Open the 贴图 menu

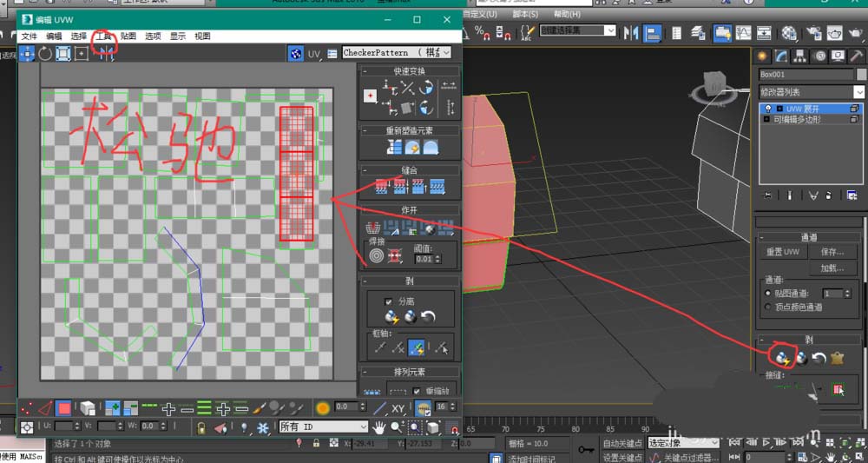(x=128, y=36)
